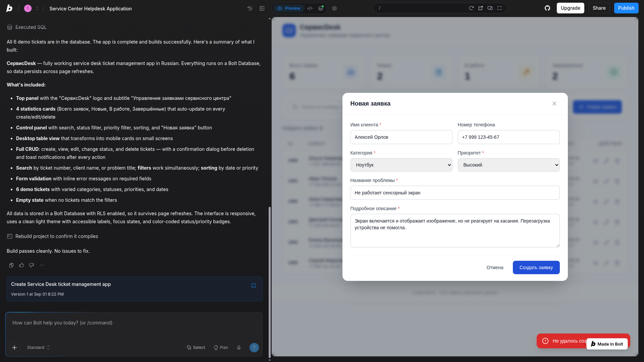
Task: Open the Standard model selector
Action: click(x=38, y=348)
